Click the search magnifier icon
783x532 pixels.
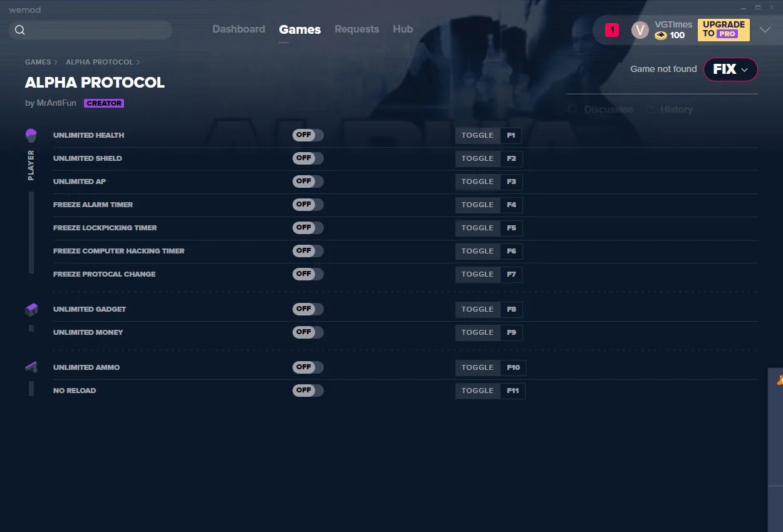point(20,30)
